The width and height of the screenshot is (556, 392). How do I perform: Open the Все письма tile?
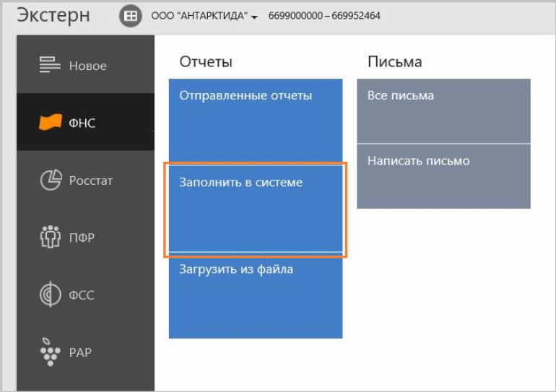click(x=443, y=111)
